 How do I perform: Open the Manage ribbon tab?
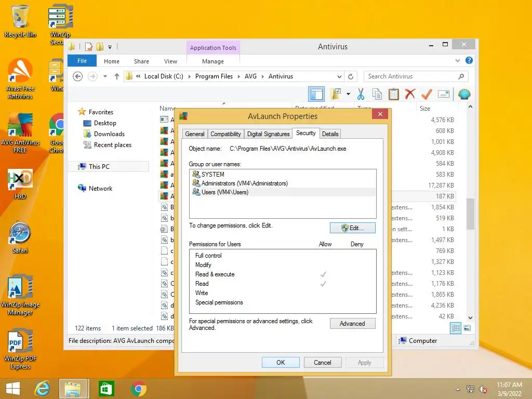[x=212, y=61]
